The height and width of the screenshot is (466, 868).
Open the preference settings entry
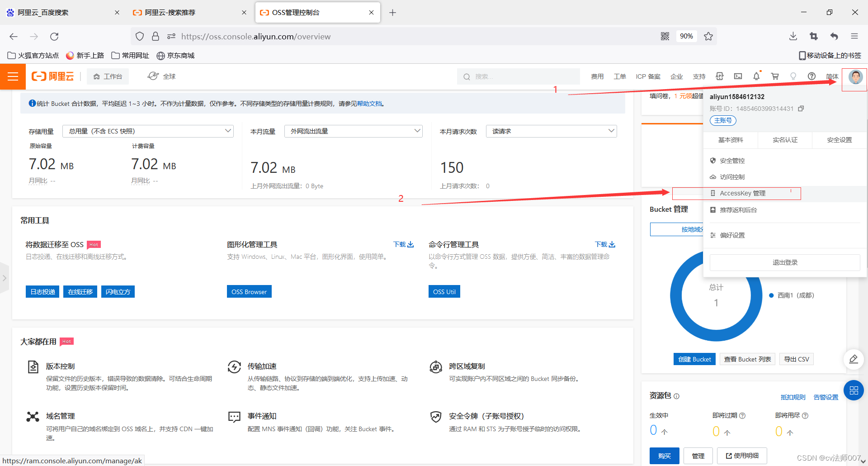click(x=785, y=235)
